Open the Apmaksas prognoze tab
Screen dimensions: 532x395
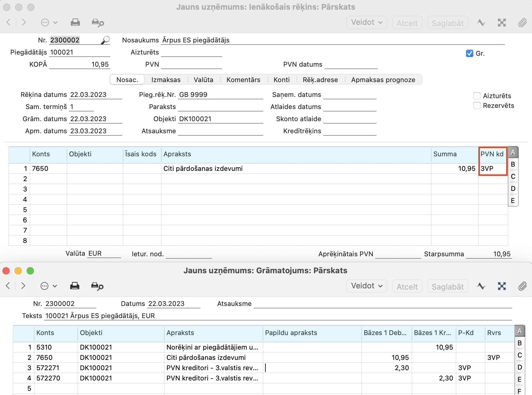tap(383, 80)
